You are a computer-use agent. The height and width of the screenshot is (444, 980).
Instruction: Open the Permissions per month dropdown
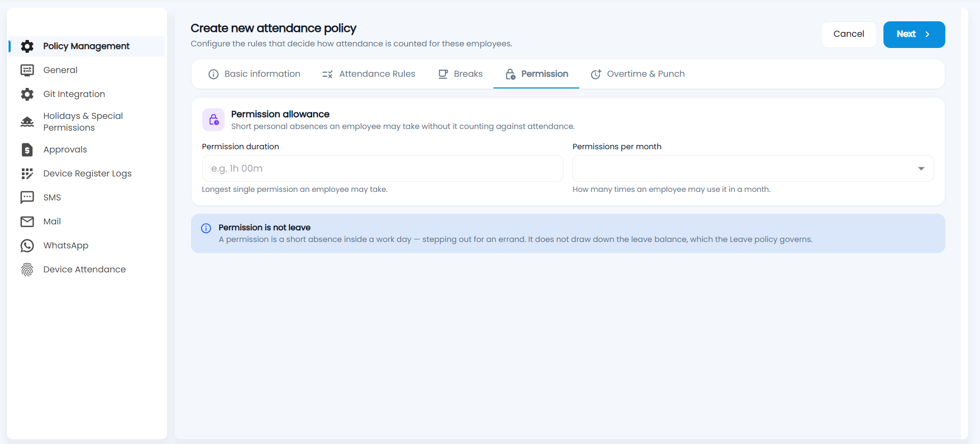tap(753, 168)
